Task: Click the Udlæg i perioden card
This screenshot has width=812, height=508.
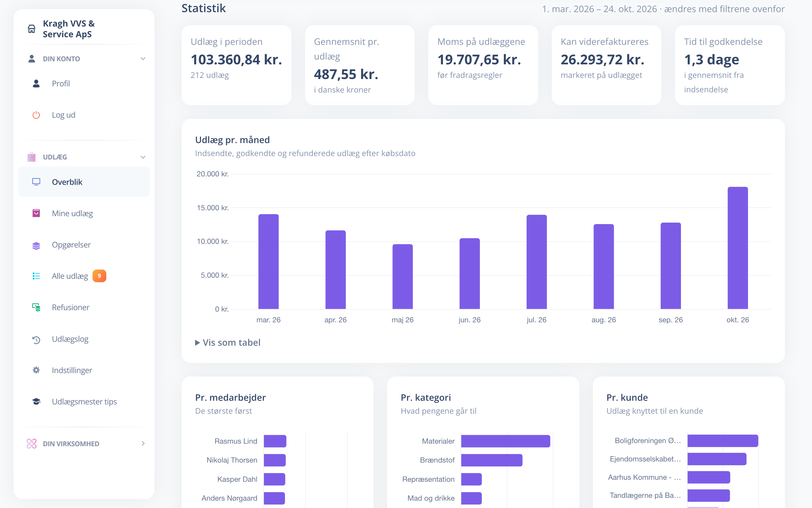Action: (236, 65)
